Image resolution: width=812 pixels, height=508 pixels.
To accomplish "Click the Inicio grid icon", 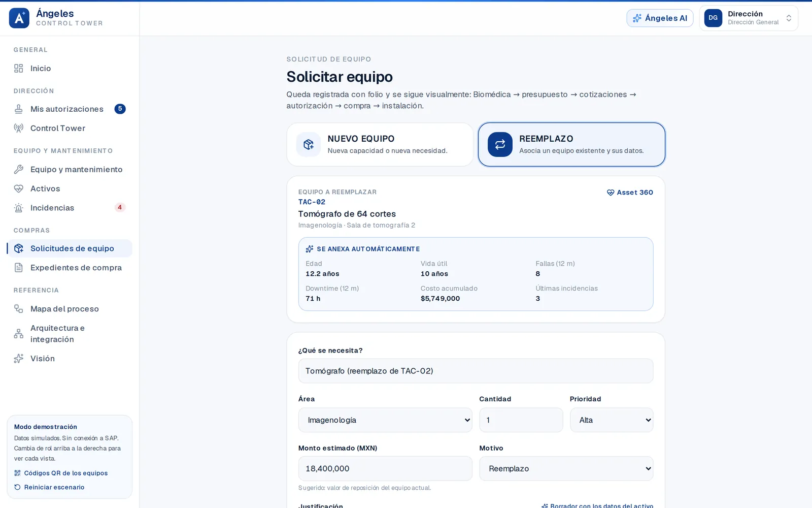I will 19,69.
